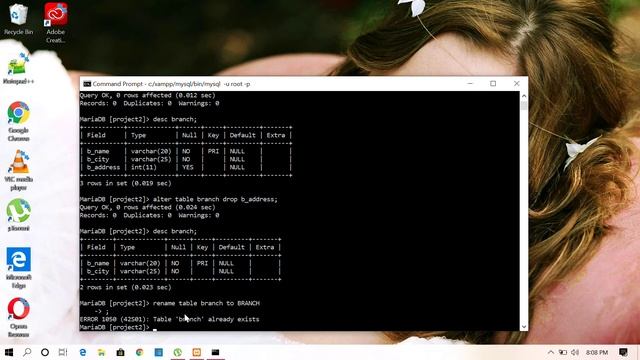Open Microsoft Store from taskbar
The height and width of the screenshot is (360, 640).
coord(120,352)
